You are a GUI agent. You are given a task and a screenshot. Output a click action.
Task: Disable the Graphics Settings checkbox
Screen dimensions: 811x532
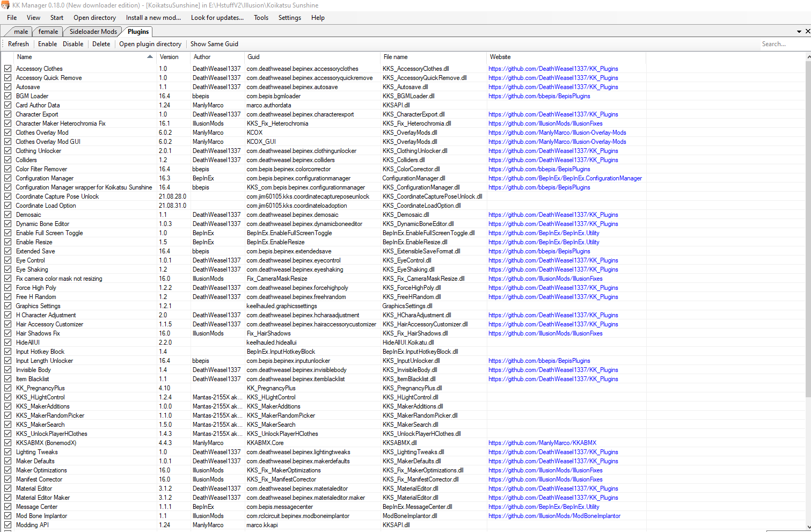pos(8,306)
